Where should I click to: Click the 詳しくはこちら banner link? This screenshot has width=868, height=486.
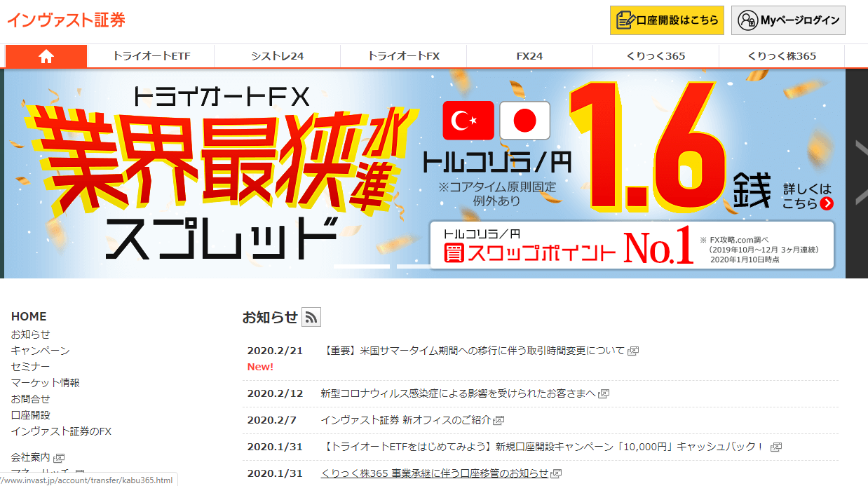pos(808,196)
